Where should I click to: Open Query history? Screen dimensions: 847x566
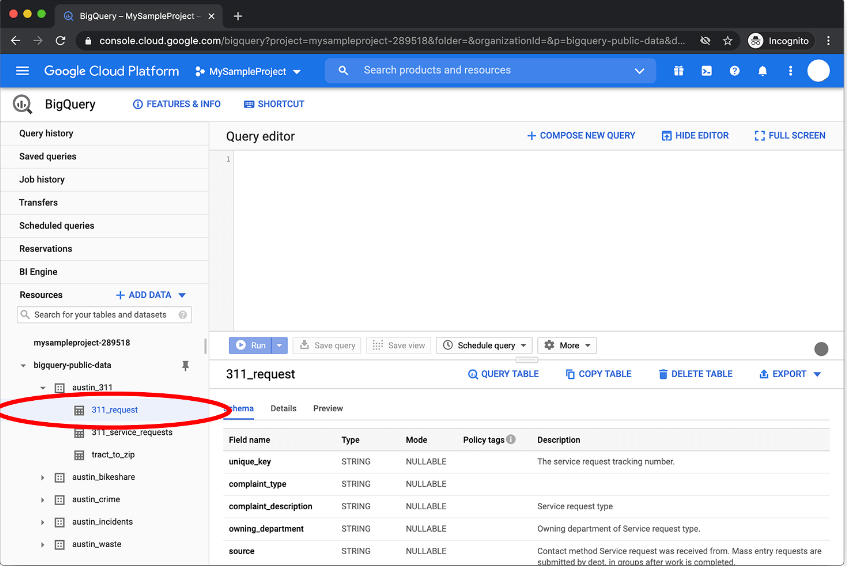tap(105, 133)
